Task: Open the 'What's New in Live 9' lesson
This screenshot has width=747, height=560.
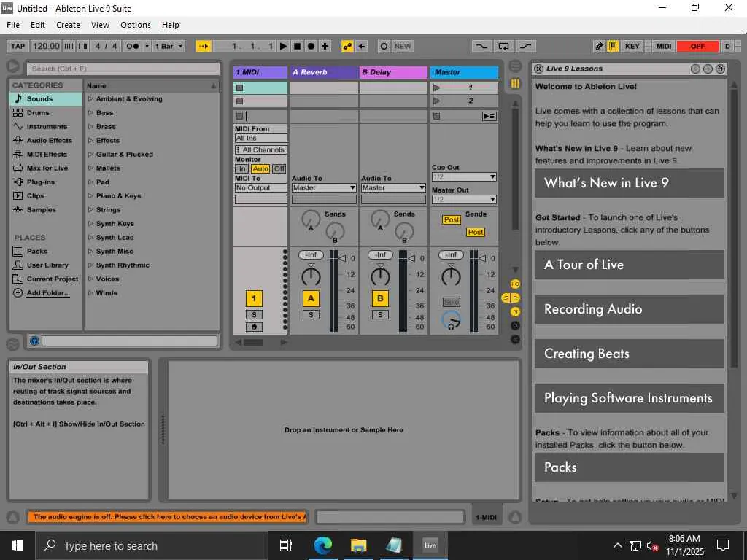Action: 630,183
